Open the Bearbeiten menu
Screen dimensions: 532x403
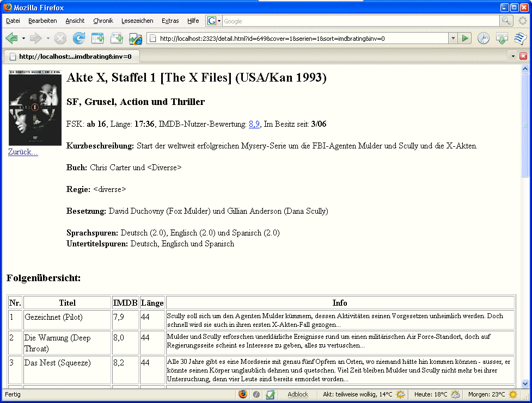(x=42, y=21)
